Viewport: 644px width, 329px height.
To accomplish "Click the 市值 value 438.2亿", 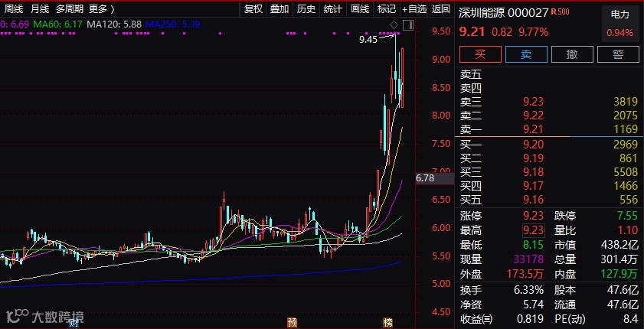I will tap(619, 246).
